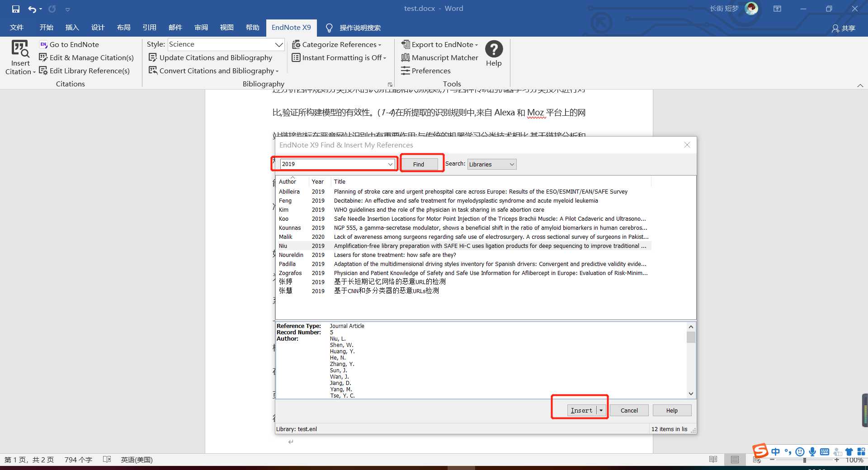Click the Undo arrow icon
This screenshot has width=868, height=470.
click(x=32, y=9)
